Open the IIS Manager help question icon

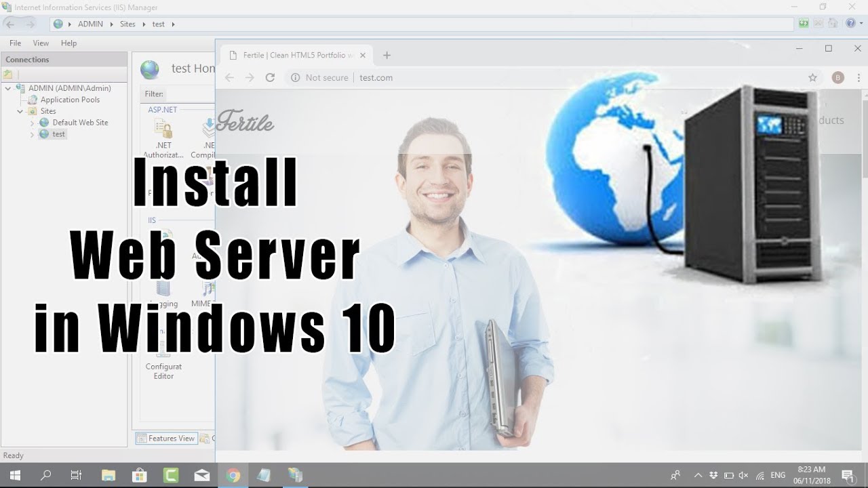click(x=850, y=24)
